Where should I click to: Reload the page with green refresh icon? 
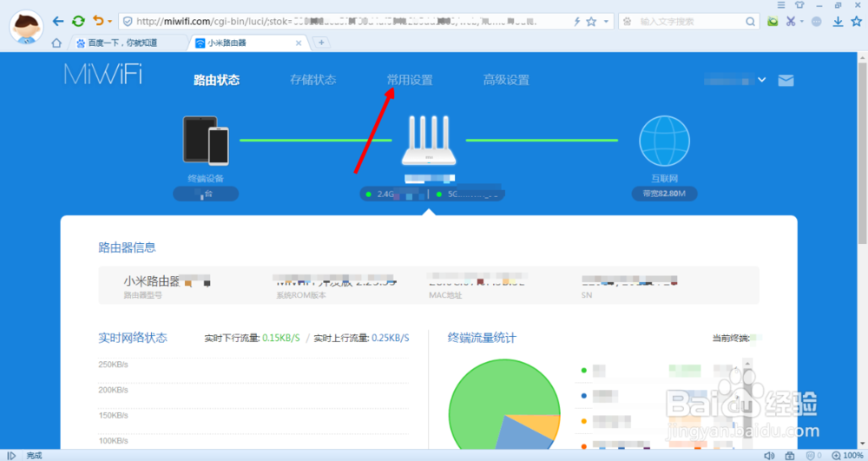78,21
